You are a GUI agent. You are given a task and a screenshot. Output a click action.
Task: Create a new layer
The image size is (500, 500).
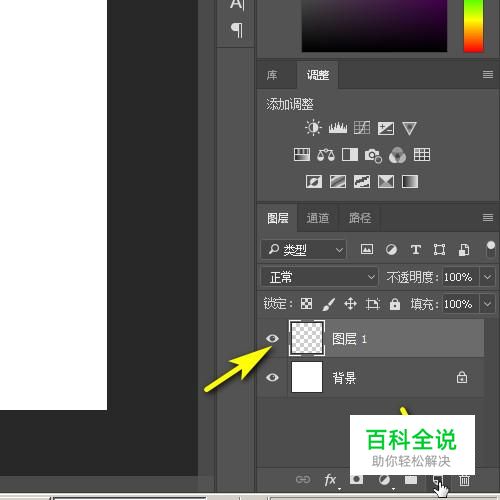(x=438, y=480)
